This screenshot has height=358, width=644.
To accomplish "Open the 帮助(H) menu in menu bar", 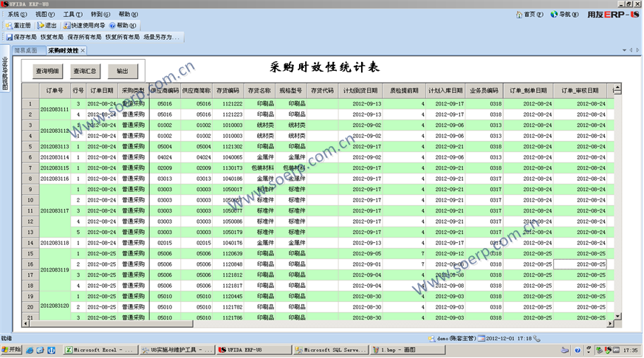I will 129,14.
